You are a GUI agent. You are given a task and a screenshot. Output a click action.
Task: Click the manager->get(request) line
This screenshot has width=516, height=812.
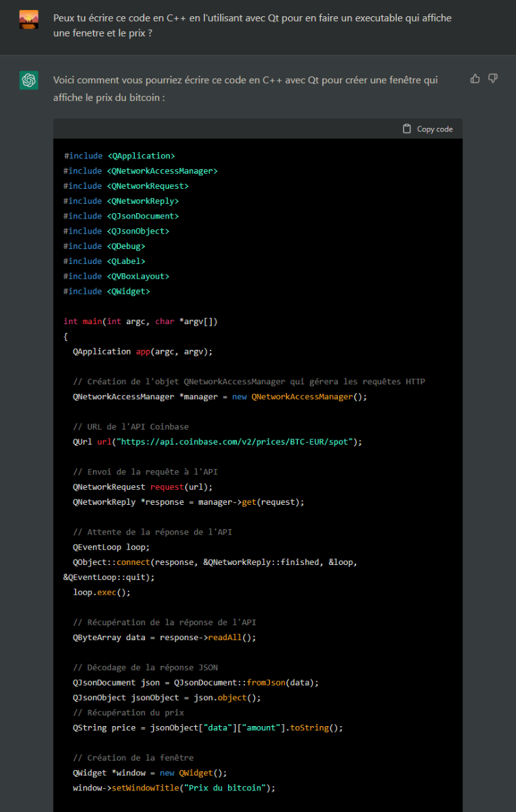(x=188, y=502)
